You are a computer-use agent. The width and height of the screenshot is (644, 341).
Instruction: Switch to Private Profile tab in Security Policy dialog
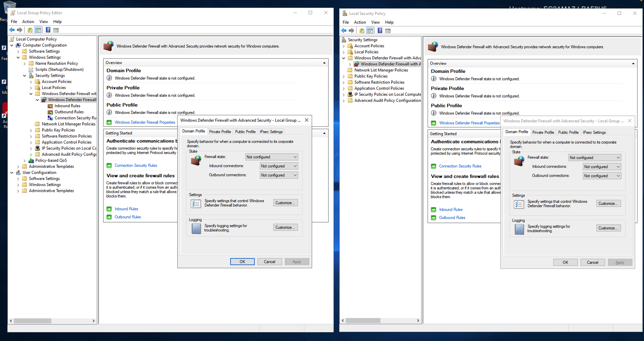pos(543,132)
